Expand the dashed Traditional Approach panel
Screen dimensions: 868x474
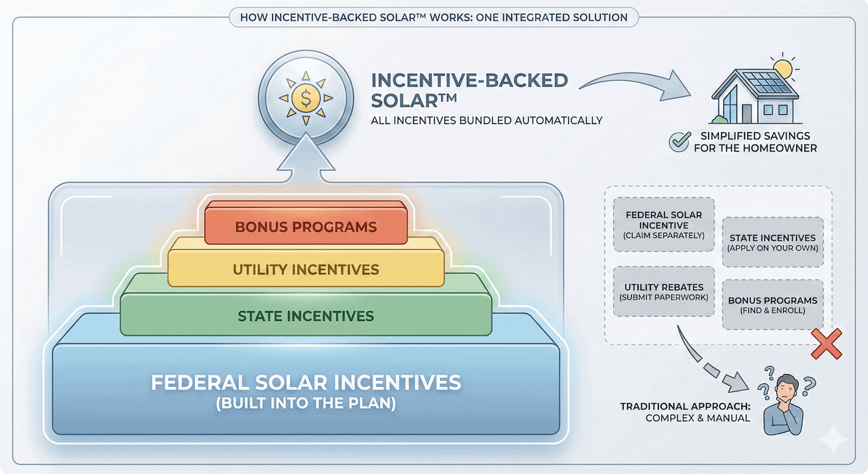click(718, 264)
